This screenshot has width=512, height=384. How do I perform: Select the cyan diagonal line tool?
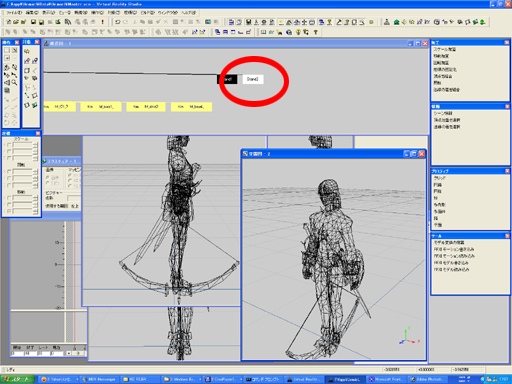[27, 96]
